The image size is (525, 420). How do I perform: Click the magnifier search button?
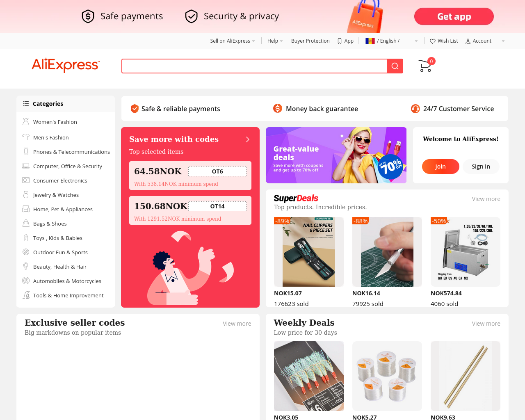(395, 66)
